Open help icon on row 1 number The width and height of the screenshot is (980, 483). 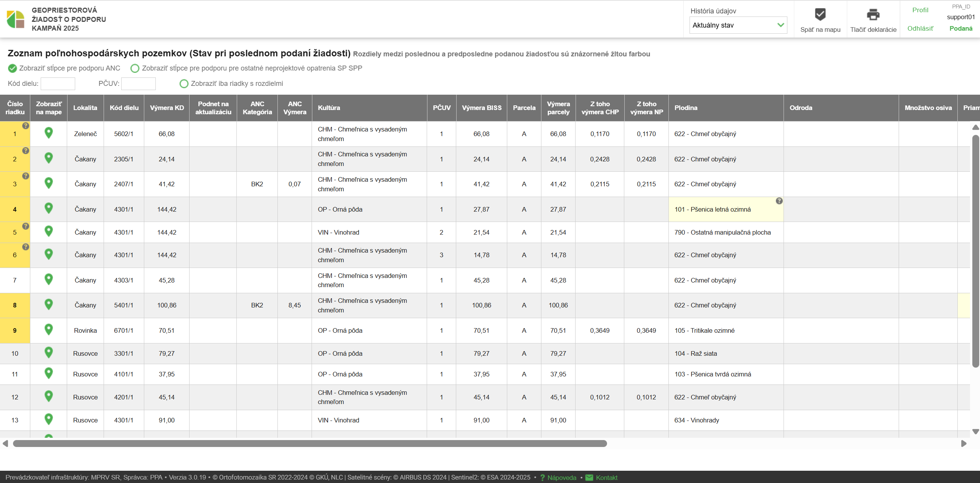[x=26, y=126]
